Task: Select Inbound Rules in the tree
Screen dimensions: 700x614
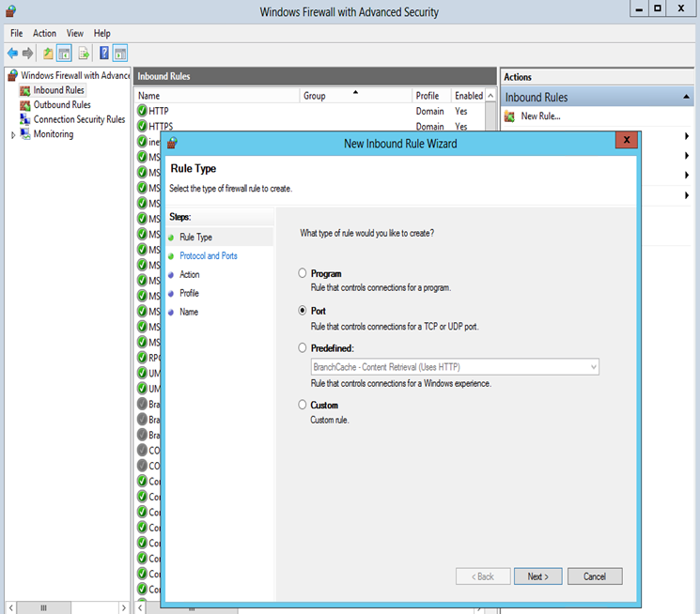Action: pyautogui.click(x=58, y=90)
